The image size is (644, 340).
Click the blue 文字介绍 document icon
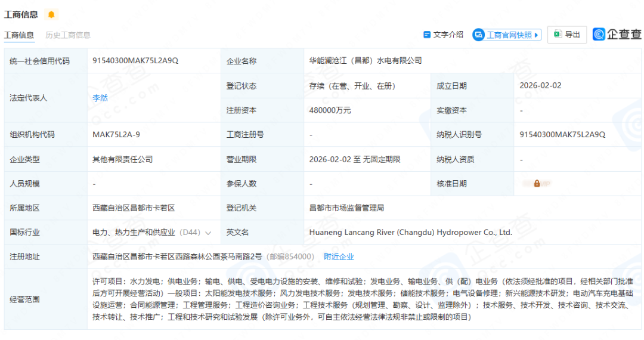pos(426,35)
